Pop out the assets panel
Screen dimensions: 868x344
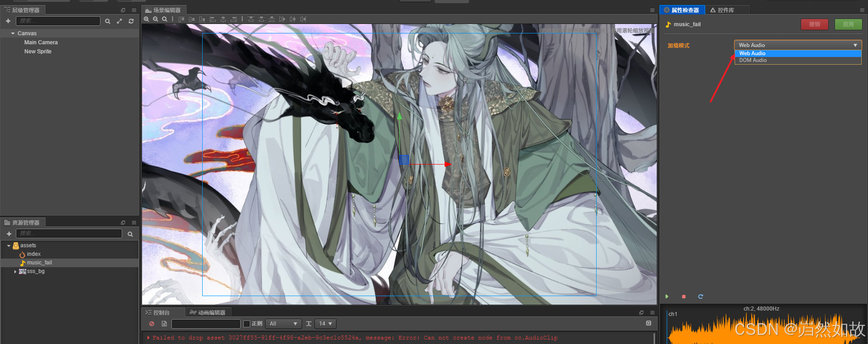(x=123, y=222)
